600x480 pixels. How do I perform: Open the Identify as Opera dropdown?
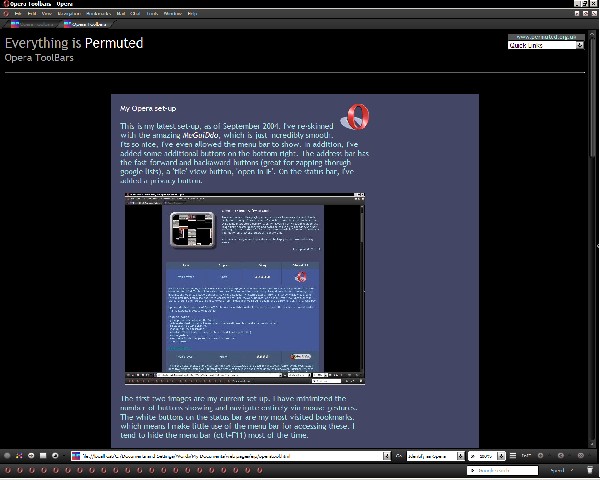(x=435, y=456)
